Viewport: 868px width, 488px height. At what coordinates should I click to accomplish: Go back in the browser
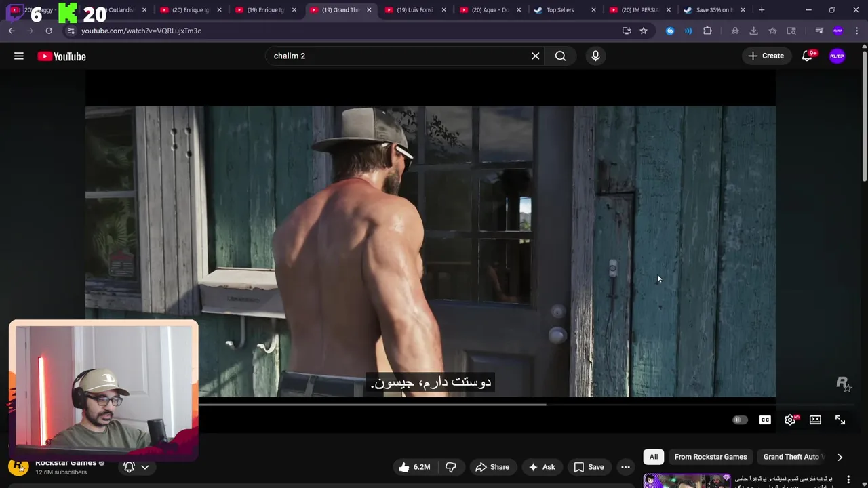[12, 30]
